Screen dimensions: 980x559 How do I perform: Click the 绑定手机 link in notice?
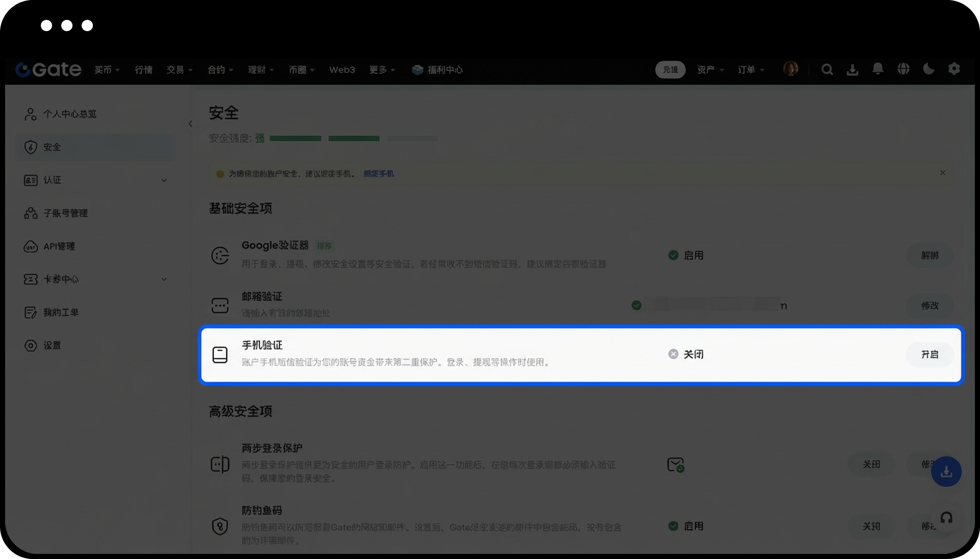tap(378, 174)
